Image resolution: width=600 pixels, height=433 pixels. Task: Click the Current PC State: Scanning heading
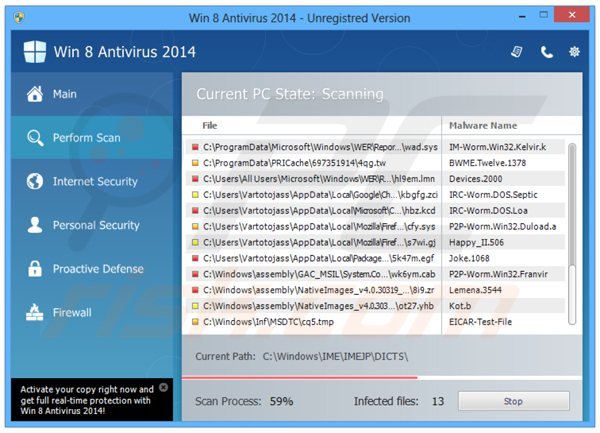click(290, 94)
